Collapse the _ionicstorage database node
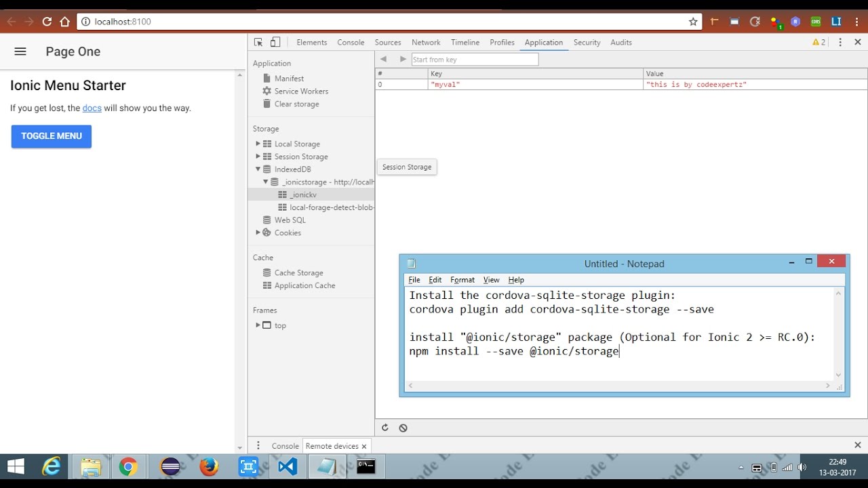 pos(266,182)
